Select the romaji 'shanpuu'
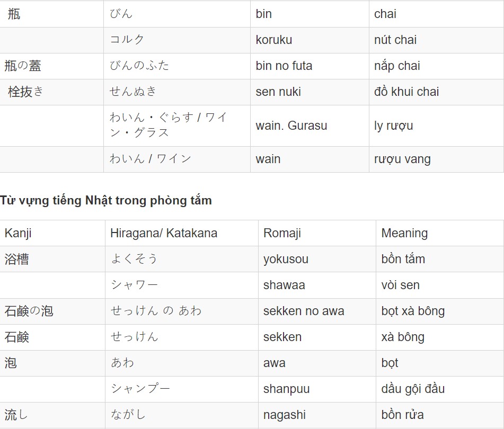 286,389
